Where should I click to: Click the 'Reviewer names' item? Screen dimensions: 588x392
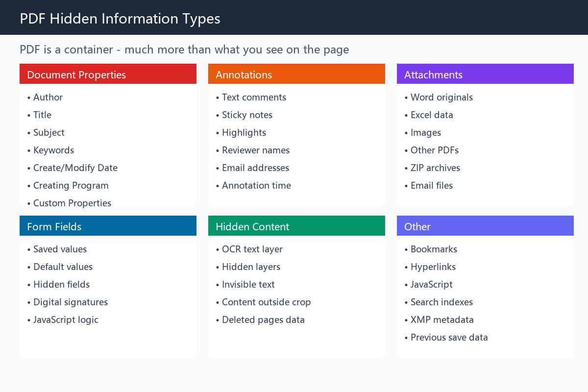click(x=253, y=150)
